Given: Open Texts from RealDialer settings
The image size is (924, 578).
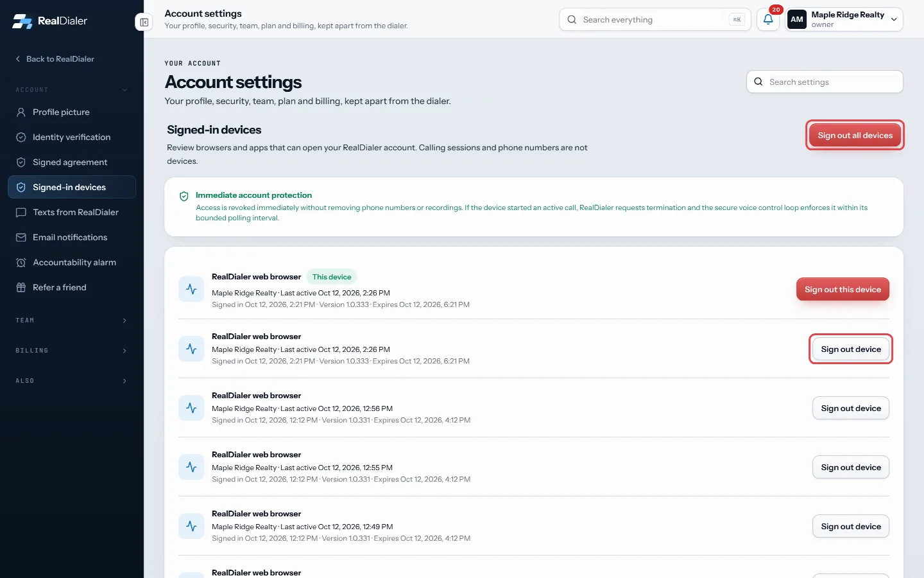Looking at the screenshot, I should click(72, 212).
